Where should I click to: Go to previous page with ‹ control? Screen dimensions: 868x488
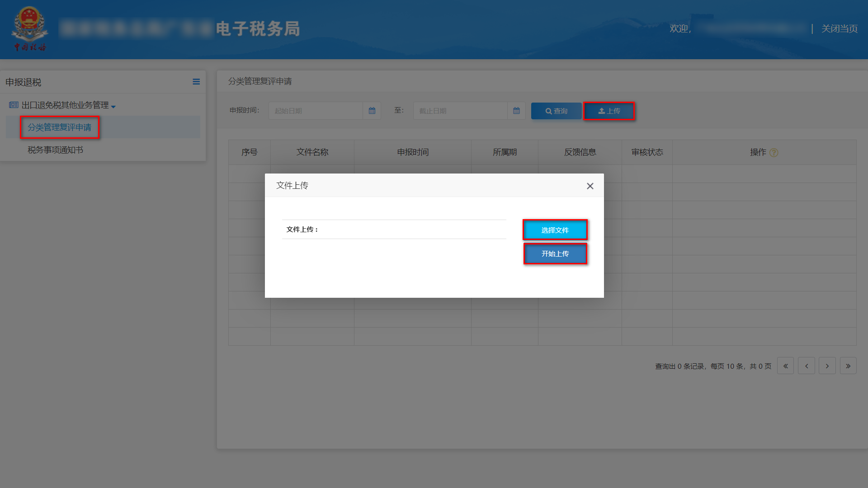[807, 366]
